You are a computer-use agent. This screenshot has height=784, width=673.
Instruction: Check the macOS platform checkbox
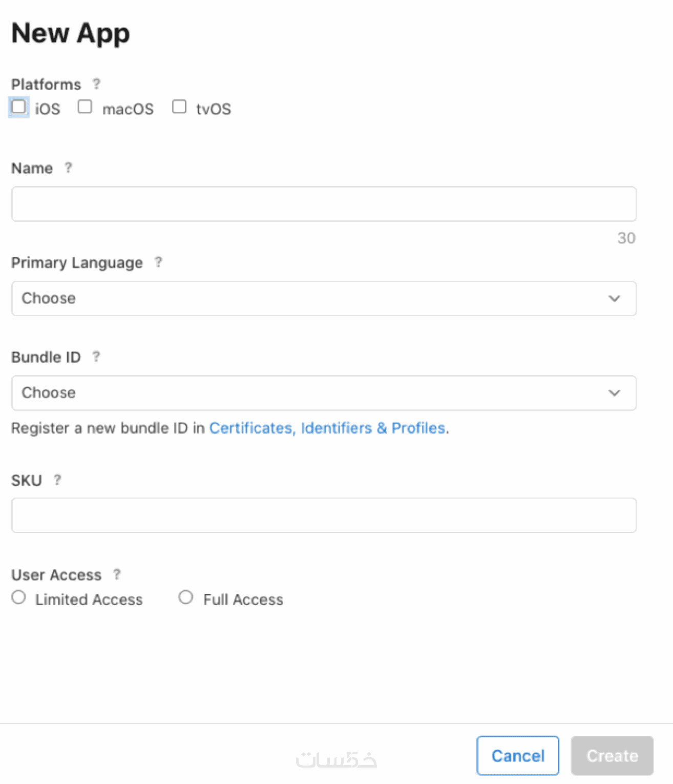click(x=85, y=107)
